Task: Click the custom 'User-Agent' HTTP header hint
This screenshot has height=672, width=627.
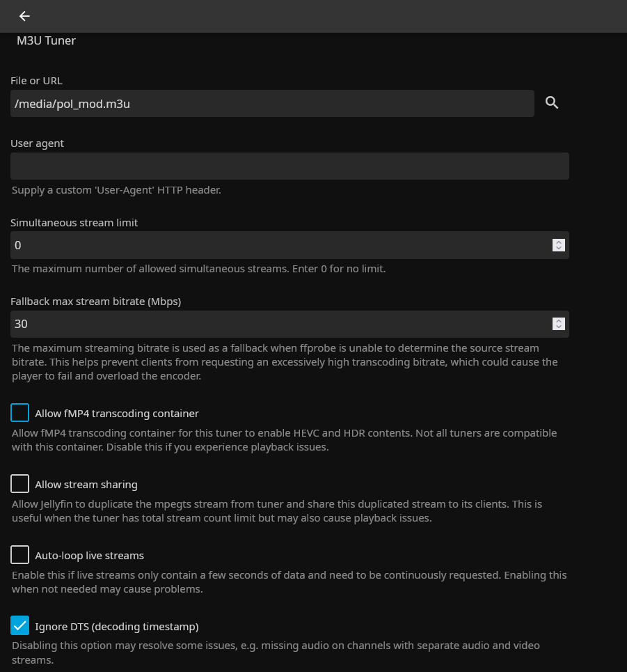Action: pyautogui.click(x=116, y=190)
